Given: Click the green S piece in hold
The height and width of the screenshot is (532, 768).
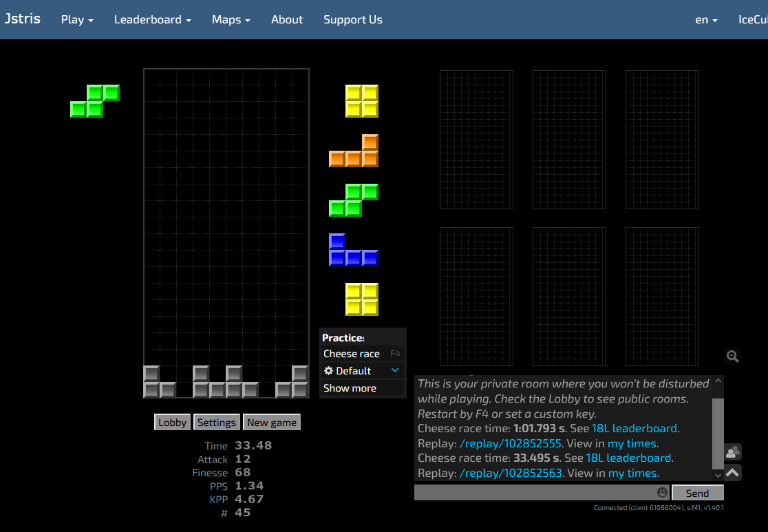Looking at the screenshot, I should point(95,101).
